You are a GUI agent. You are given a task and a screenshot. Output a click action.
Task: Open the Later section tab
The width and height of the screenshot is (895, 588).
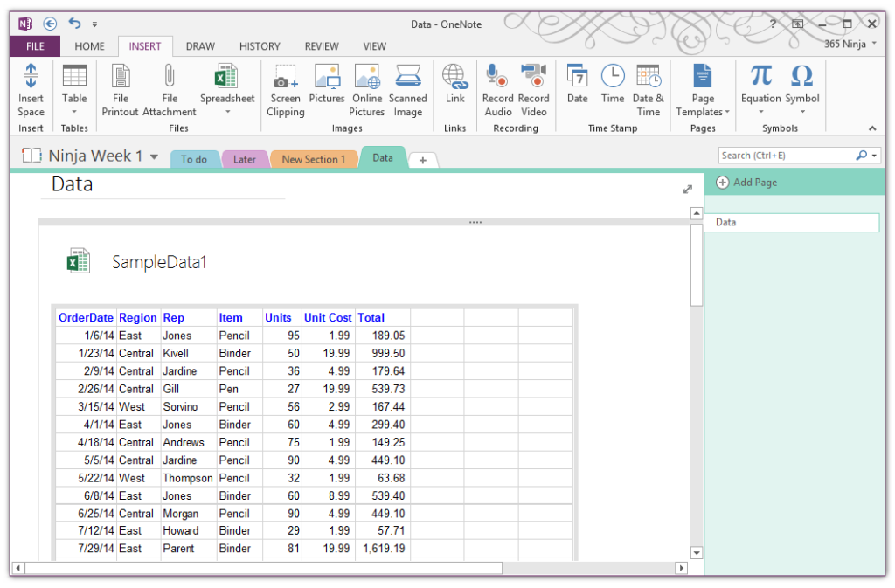(x=245, y=159)
